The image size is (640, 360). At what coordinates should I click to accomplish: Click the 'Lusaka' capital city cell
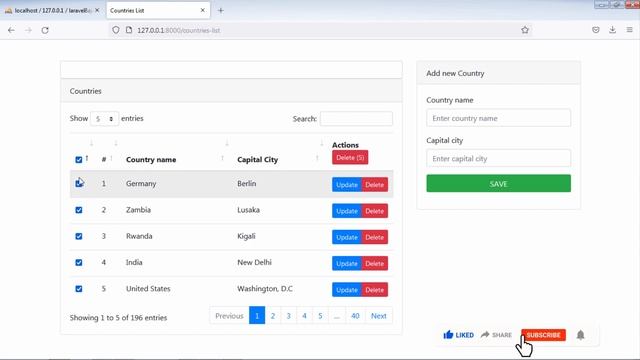coord(248,210)
